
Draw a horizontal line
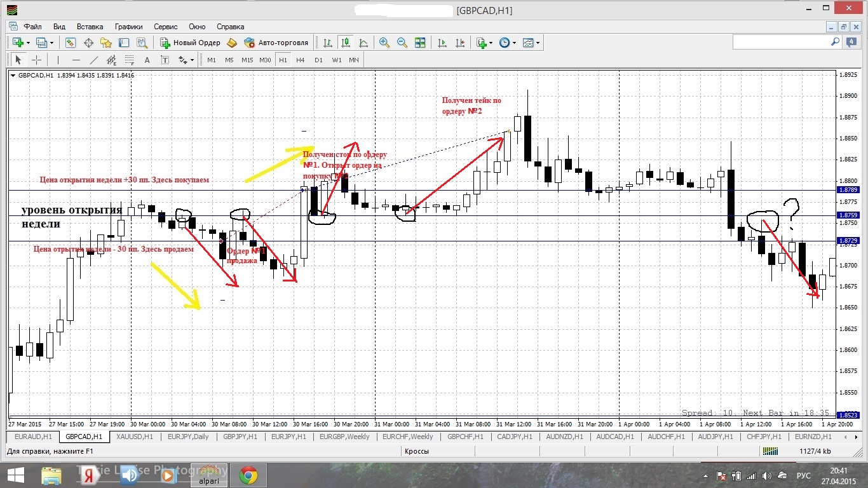[x=76, y=60]
